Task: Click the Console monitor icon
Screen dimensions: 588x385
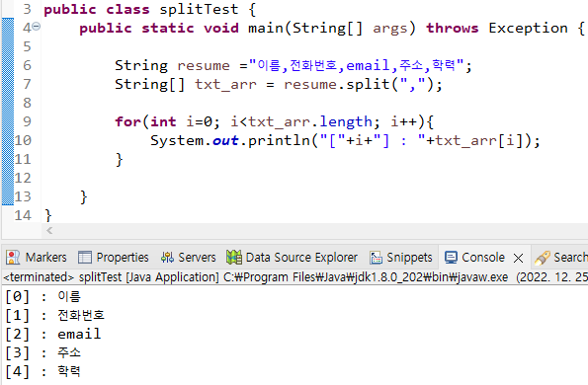Action: tap(451, 258)
